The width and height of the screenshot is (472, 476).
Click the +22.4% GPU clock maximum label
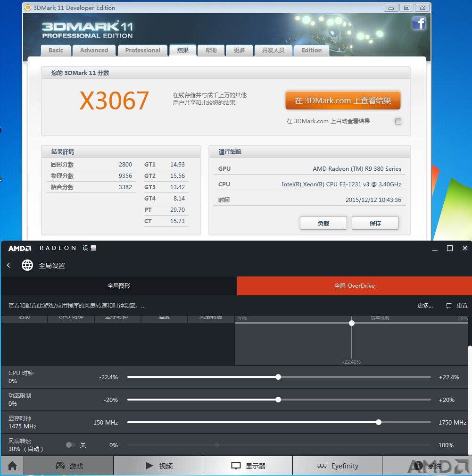point(449,377)
